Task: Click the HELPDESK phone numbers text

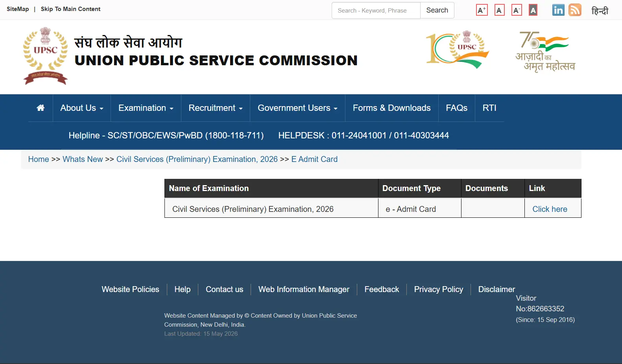Action: pyautogui.click(x=364, y=135)
